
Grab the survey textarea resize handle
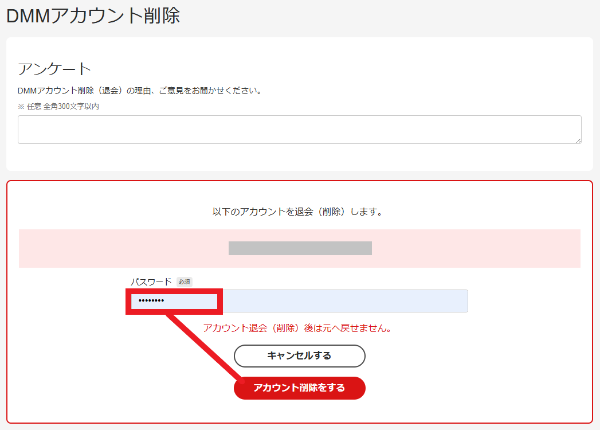[x=577, y=139]
